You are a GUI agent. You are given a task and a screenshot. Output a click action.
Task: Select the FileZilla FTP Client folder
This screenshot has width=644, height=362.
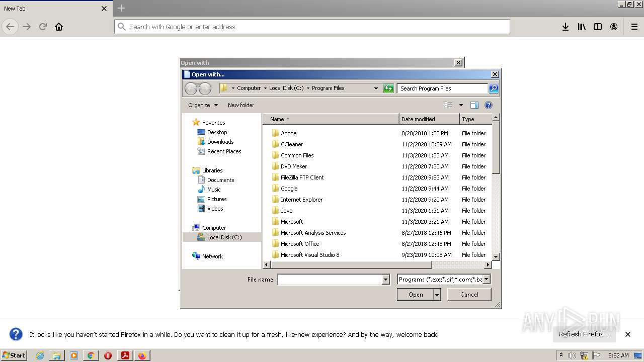(302, 177)
